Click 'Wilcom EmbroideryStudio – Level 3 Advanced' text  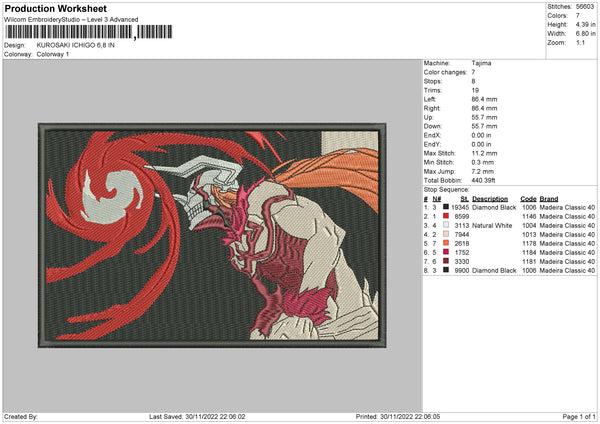pos(71,20)
